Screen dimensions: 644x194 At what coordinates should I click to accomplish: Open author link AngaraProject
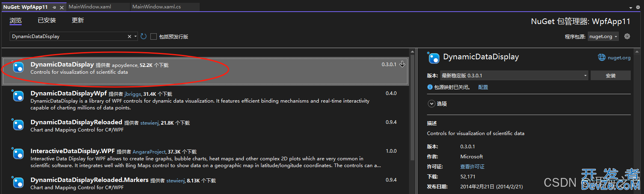point(149,152)
